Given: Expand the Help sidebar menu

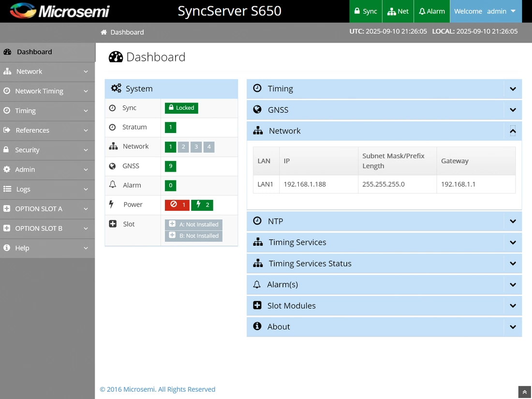Looking at the screenshot, I should [x=47, y=248].
